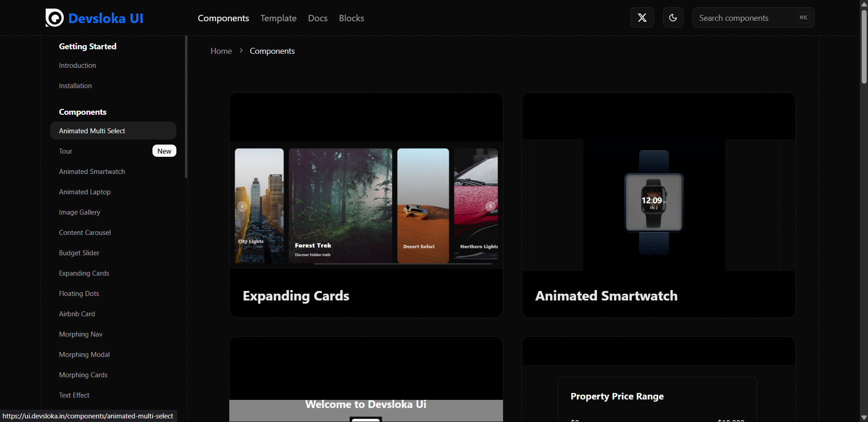This screenshot has height=422, width=868.
Task: Toggle dark mode with moon icon
Action: [673, 18]
